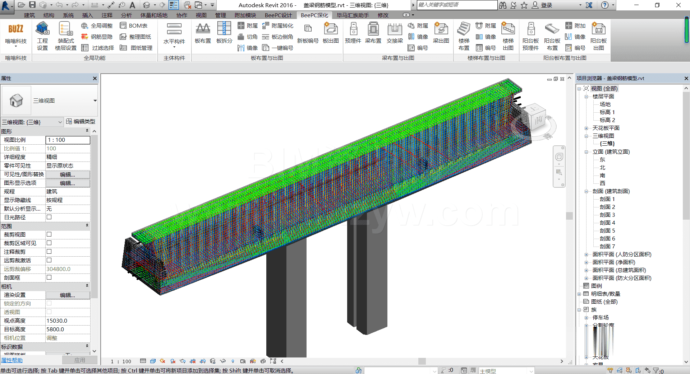Image resolution: width=690 pixels, height=374 pixels.
Task: Toggle the 日光路径 sun path checkbox
Action: click(x=49, y=217)
